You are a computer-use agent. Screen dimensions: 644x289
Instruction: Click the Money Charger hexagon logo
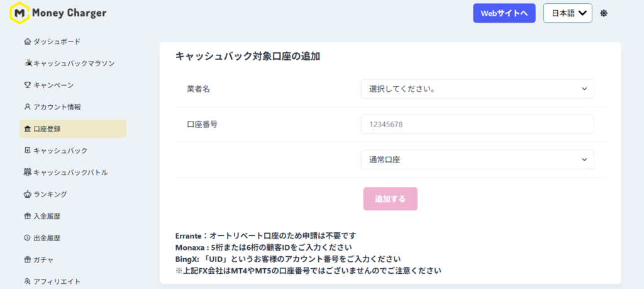pyautogui.click(x=21, y=13)
